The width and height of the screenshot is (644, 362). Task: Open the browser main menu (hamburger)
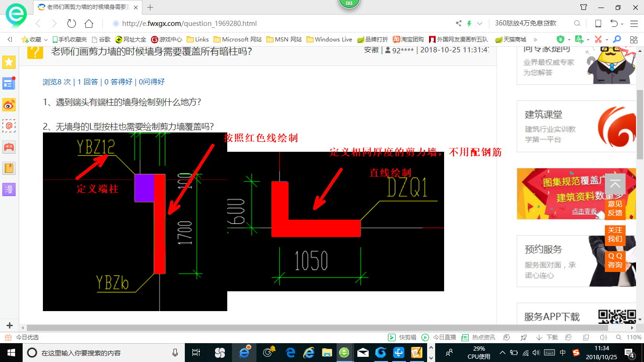coord(634,24)
